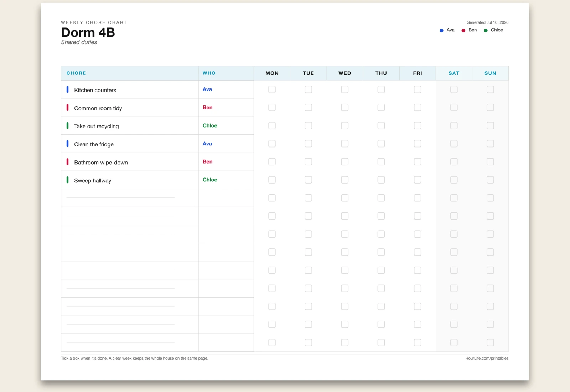Tick Monday box for Kitchen counters

[272, 89]
